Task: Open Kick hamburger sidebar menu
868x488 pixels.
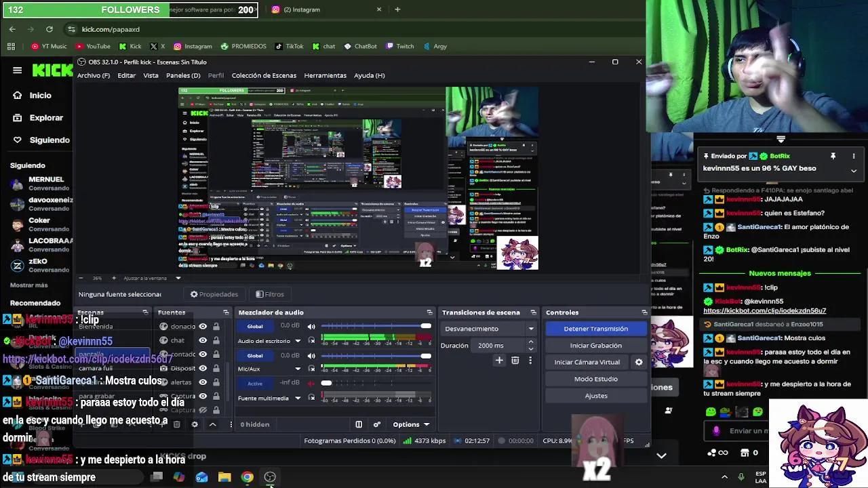Action: click(17, 70)
